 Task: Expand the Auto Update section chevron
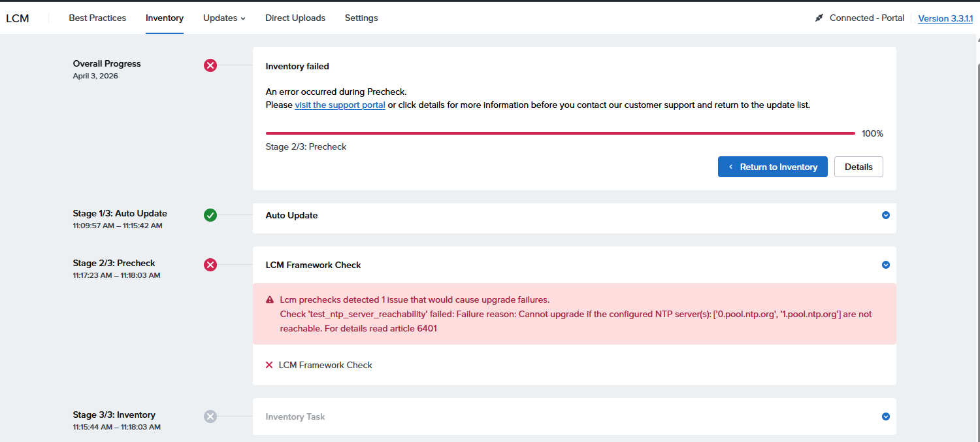(x=886, y=215)
